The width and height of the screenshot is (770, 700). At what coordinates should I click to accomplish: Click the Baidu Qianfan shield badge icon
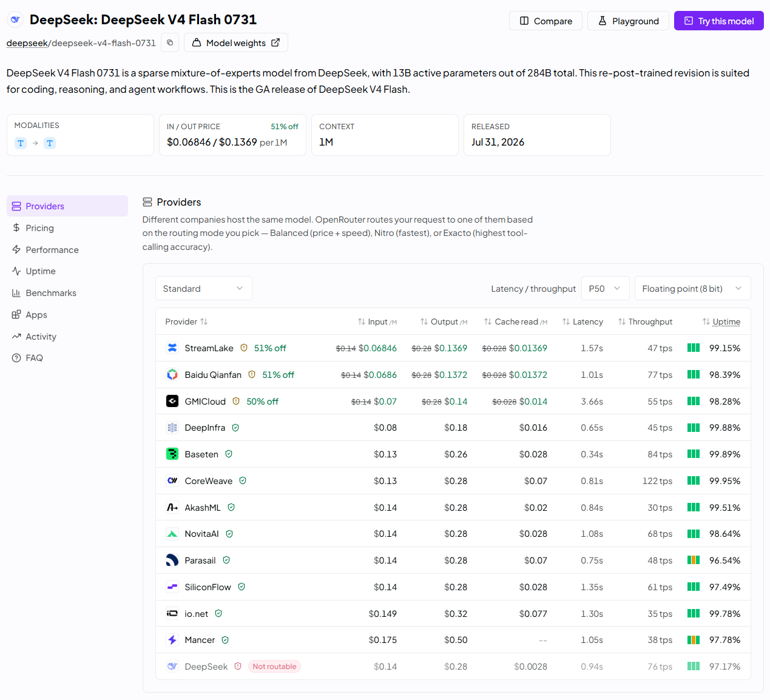[252, 375]
